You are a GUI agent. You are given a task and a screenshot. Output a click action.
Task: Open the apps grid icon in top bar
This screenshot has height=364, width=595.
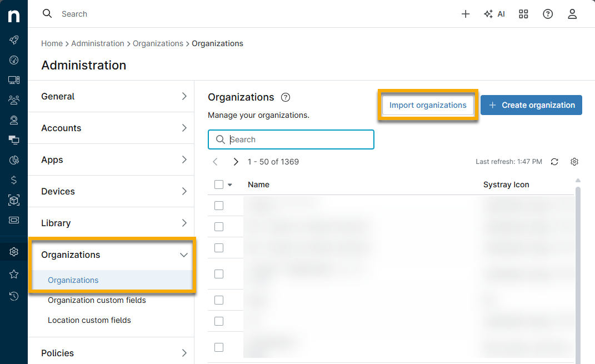[x=523, y=13]
